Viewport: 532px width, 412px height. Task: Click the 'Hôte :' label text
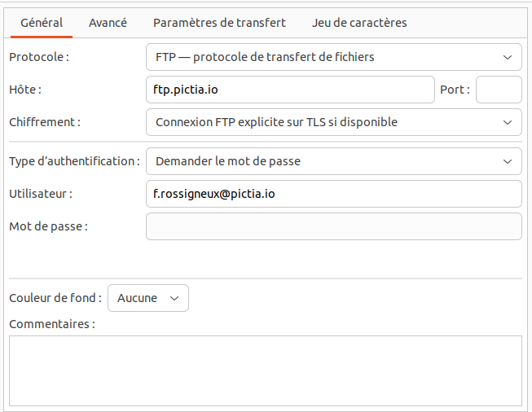coord(25,90)
